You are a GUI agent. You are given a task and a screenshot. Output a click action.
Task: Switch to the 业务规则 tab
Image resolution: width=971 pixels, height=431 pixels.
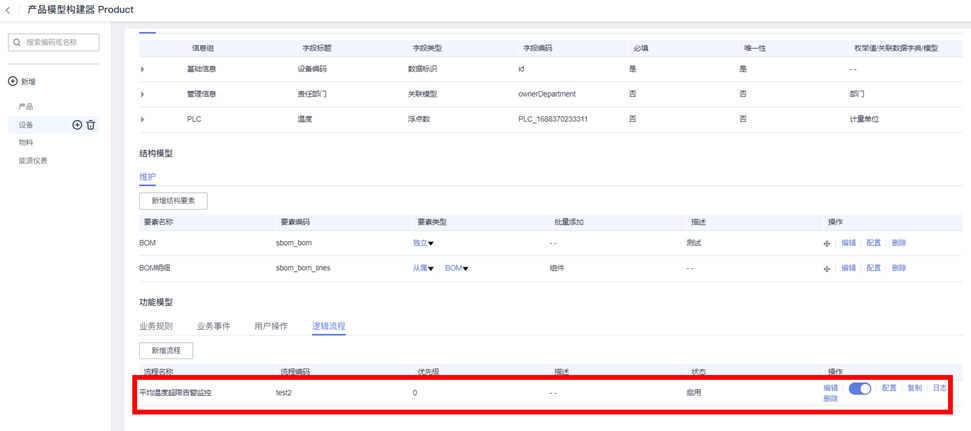pos(156,326)
